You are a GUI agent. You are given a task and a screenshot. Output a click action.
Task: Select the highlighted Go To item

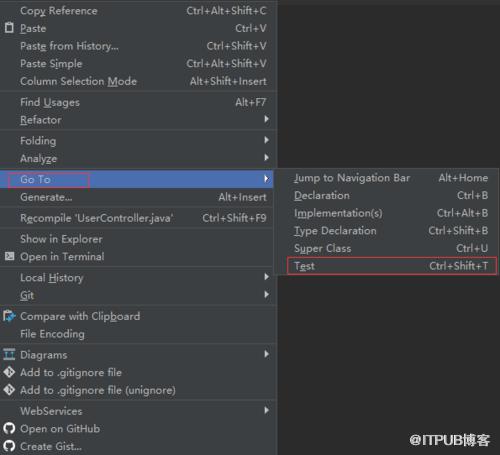pos(137,179)
